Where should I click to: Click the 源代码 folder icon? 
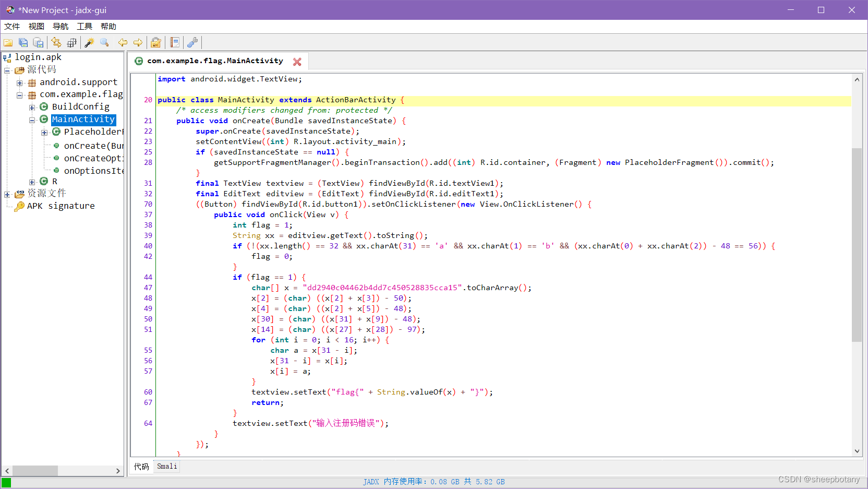pyautogui.click(x=19, y=70)
